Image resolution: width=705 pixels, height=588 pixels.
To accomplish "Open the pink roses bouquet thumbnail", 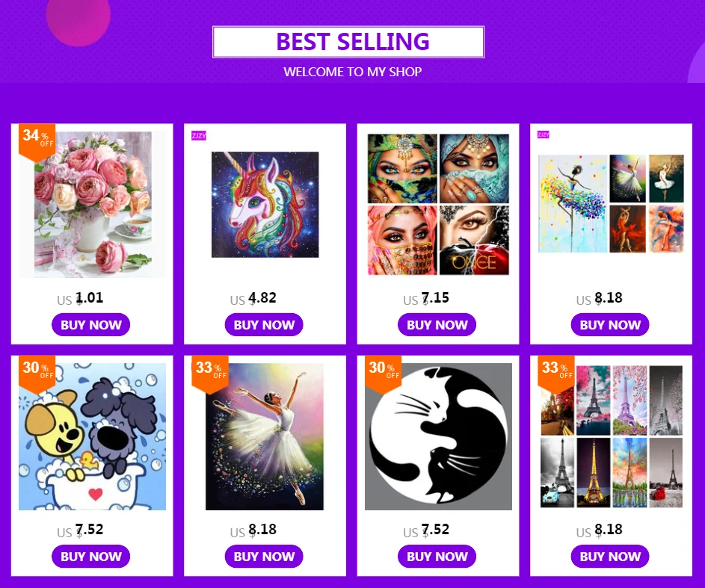I will click(x=92, y=205).
